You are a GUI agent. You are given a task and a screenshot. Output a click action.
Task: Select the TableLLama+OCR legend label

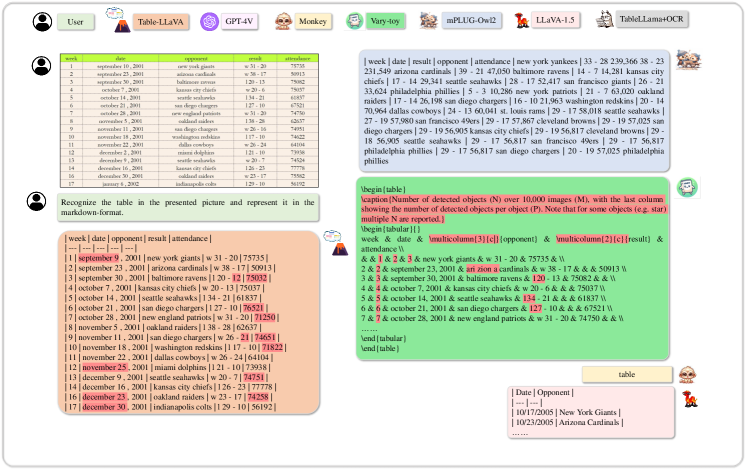coord(652,19)
